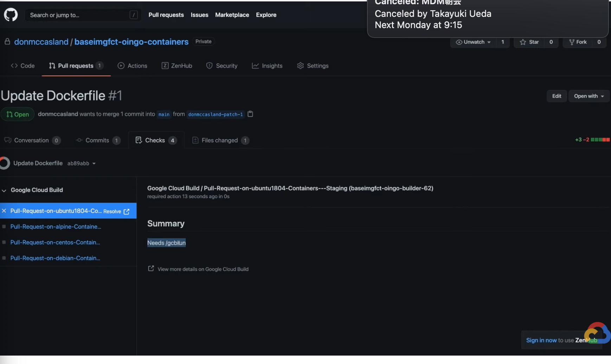The image size is (611, 364).
Task: Click the star count number
Action: click(x=551, y=42)
